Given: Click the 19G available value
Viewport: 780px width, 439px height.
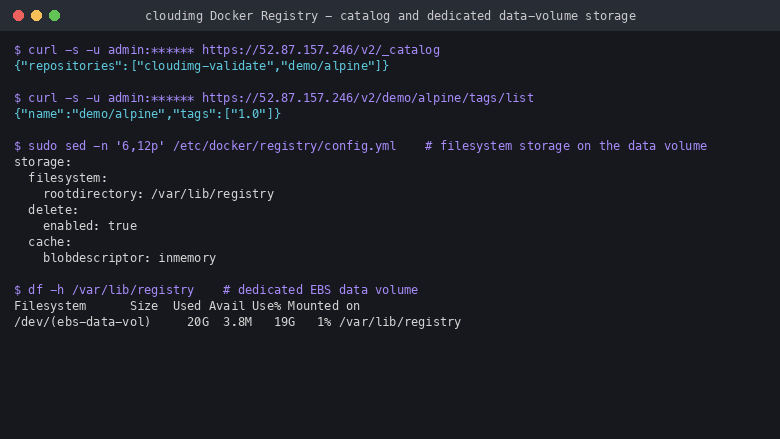Looking at the screenshot, I should coord(285,322).
